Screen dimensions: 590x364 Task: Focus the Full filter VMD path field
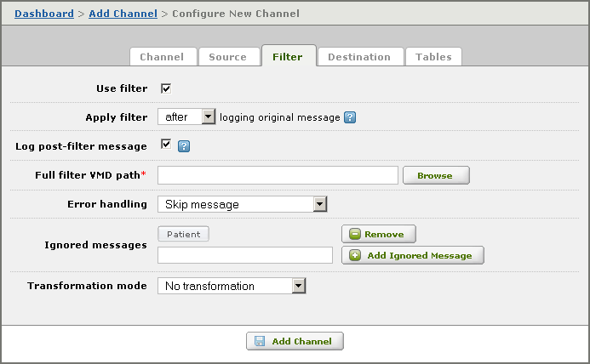click(x=278, y=175)
